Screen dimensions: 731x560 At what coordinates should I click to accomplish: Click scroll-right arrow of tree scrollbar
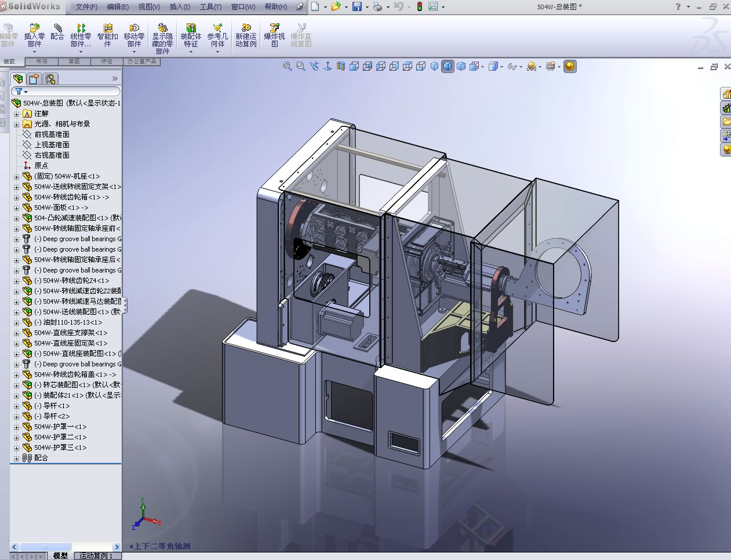pos(117,547)
